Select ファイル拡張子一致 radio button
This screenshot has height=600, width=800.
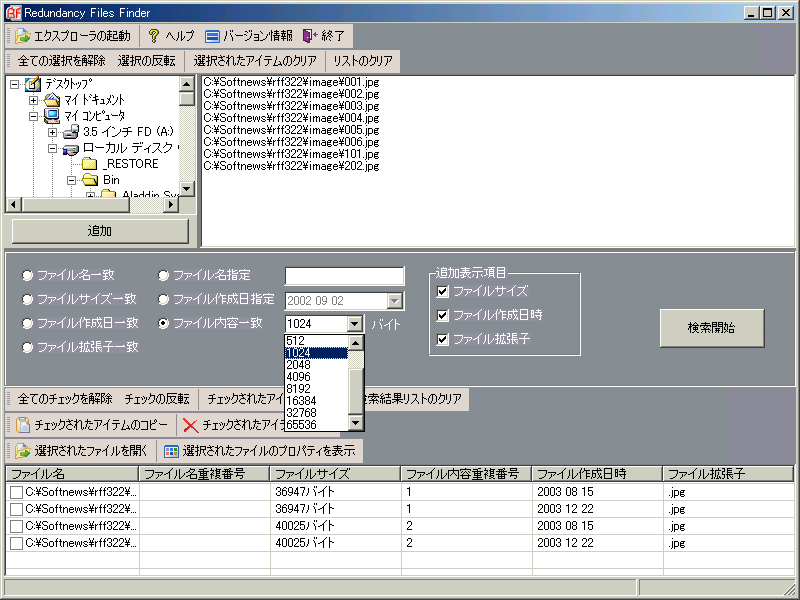point(28,347)
